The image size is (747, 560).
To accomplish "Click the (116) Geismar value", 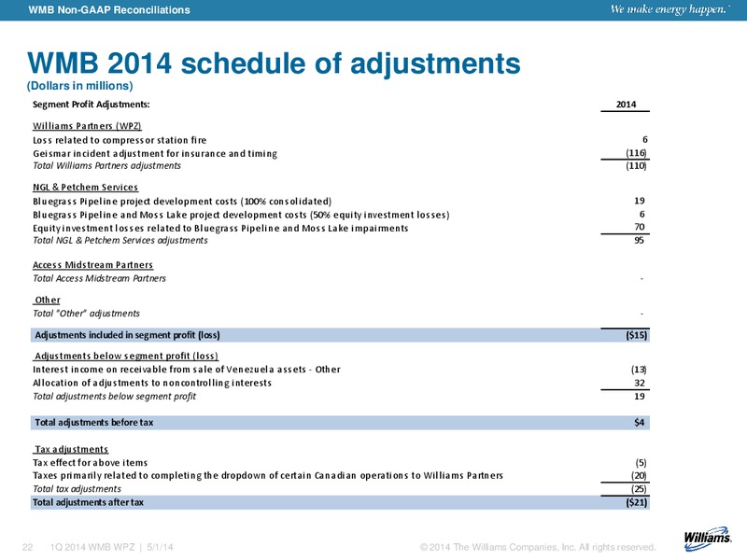I will point(636,153).
